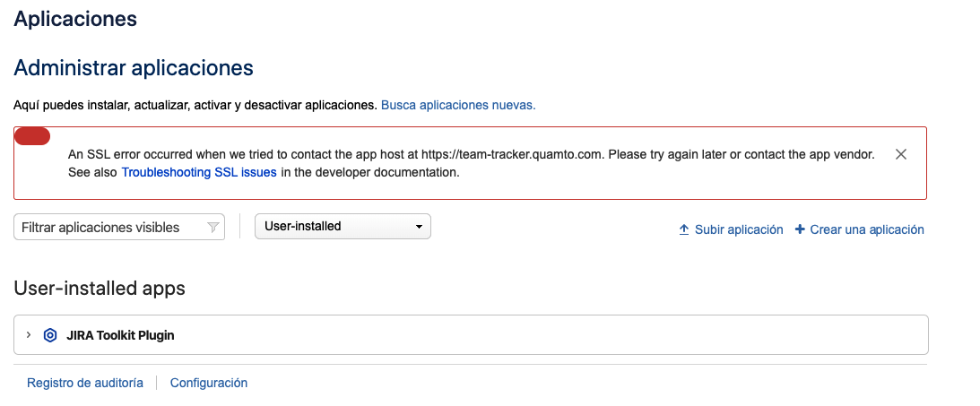Click the Aplicaciones page title
The image size is (980, 406).
click(x=75, y=18)
